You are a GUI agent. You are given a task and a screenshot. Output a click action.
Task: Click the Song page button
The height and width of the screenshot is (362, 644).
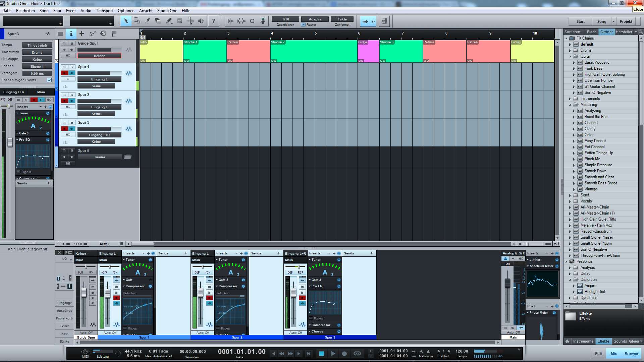pos(602,21)
